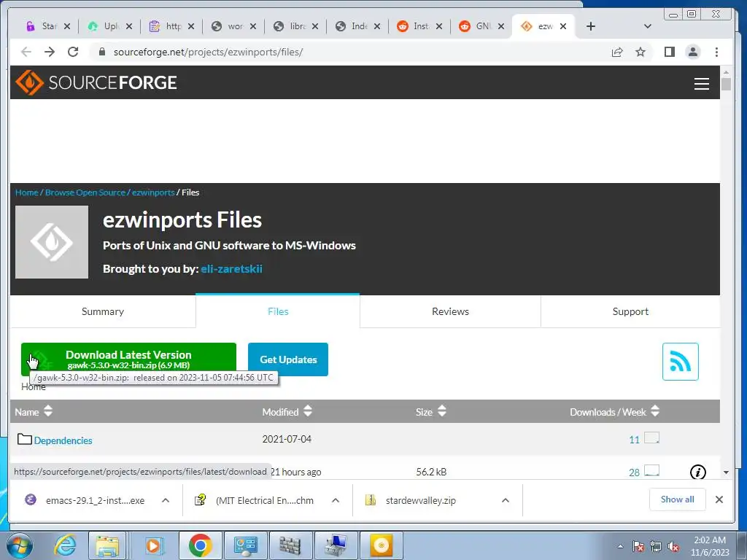Click the address bar URL
Image resolution: width=747 pixels, height=560 pixels.
click(208, 52)
